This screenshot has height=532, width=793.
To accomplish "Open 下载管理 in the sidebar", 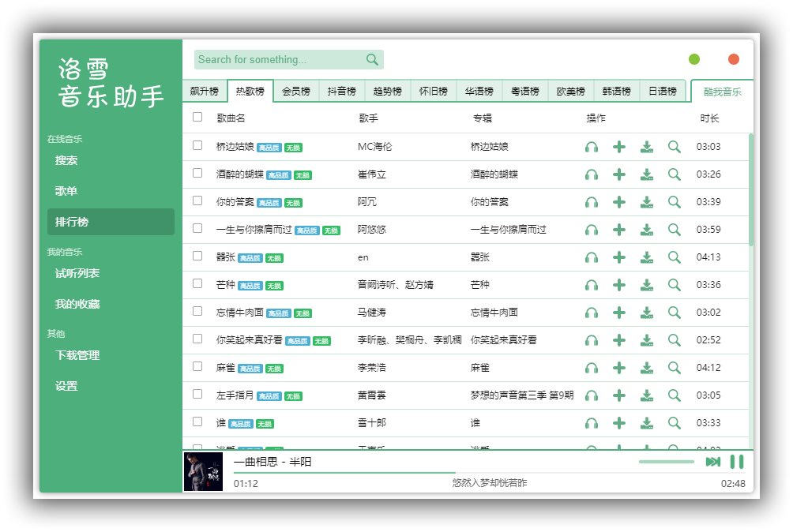I will point(111,355).
